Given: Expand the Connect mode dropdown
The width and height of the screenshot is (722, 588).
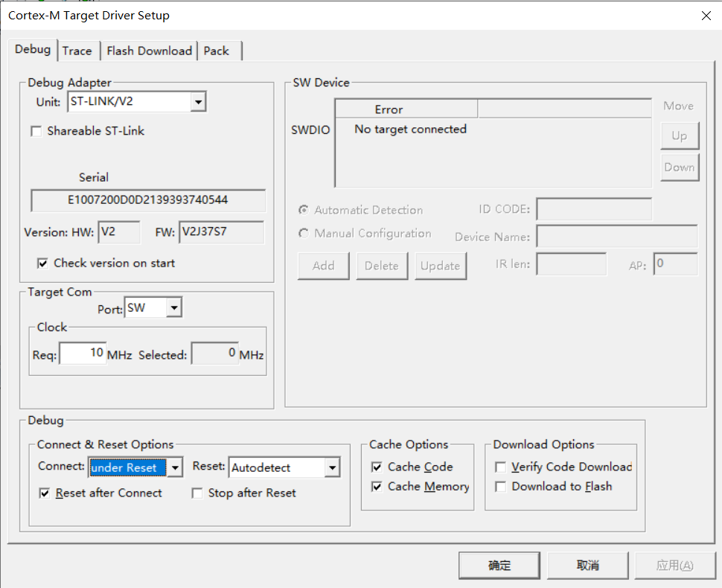Looking at the screenshot, I should click(175, 467).
